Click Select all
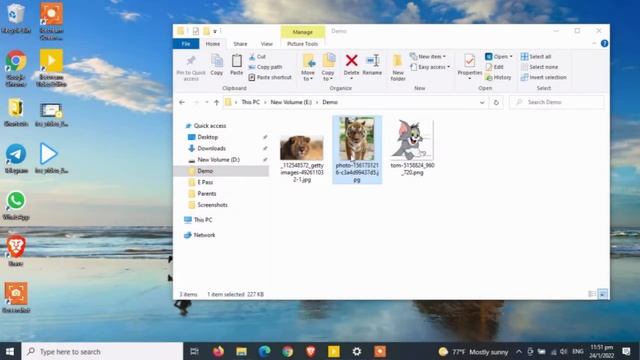This screenshot has width=640, height=360. tap(536, 57)
